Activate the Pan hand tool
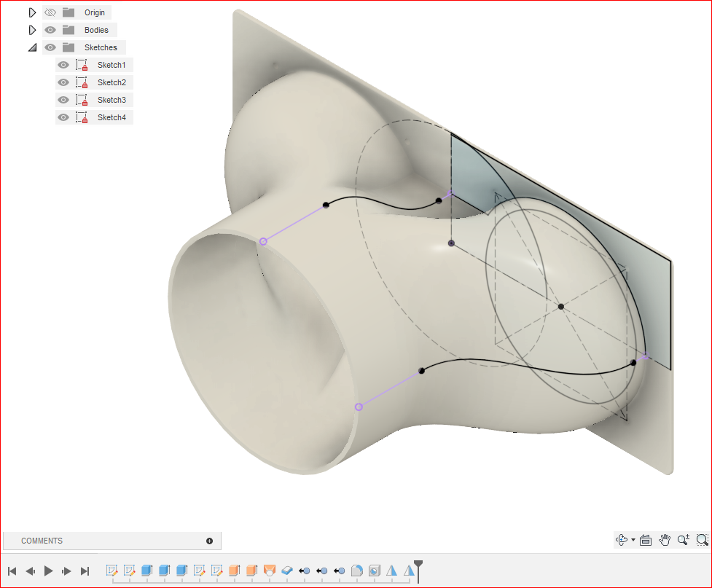Viewport: 712px width, 588px height. click(665, 540)
